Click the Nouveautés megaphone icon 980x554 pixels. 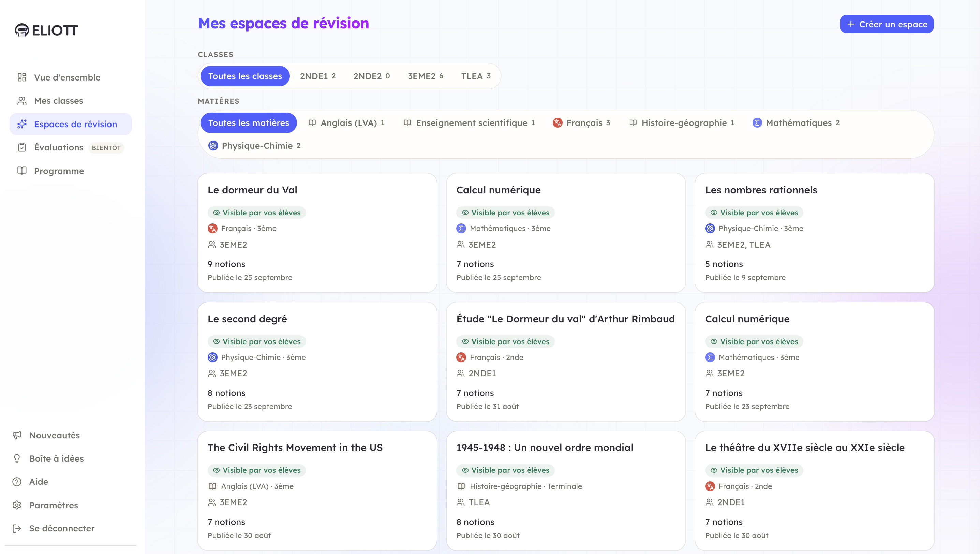click(17, 435)
